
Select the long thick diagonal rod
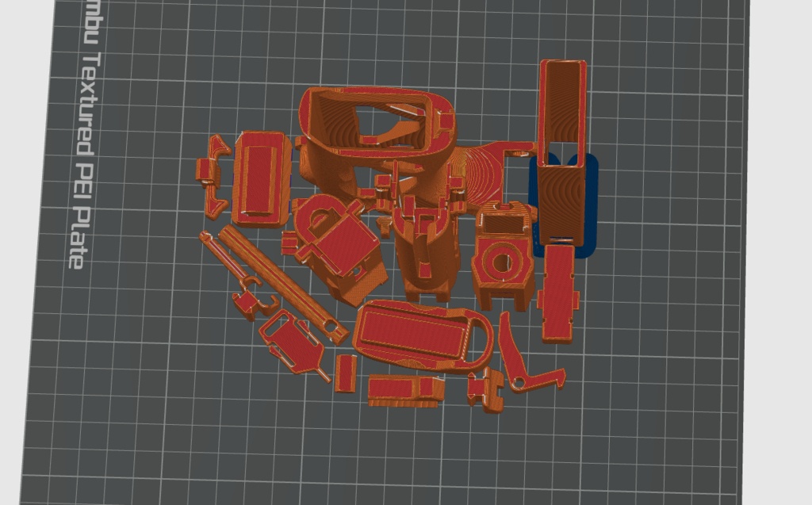click(x=284, y=285)
